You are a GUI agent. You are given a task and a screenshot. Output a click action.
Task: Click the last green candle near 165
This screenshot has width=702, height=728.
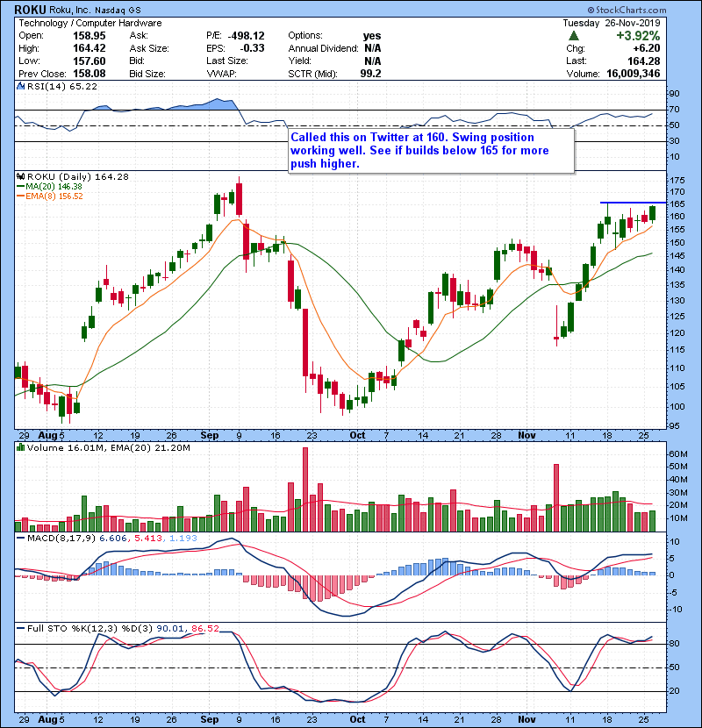(653, 213)
